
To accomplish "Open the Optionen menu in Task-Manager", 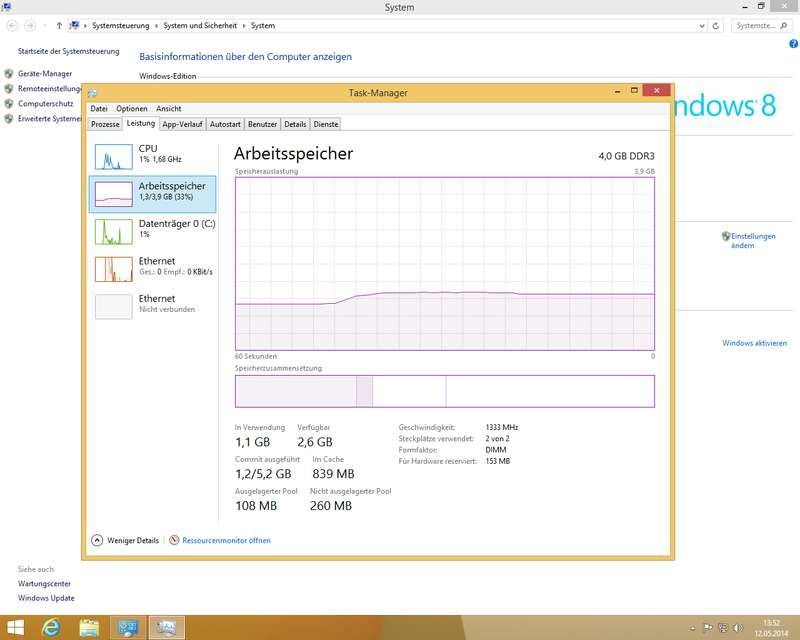I will [x=132, y=109].
